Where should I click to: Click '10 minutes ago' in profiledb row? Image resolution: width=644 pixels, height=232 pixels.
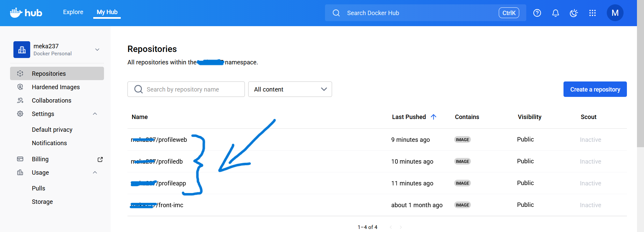tap(412, 162)
